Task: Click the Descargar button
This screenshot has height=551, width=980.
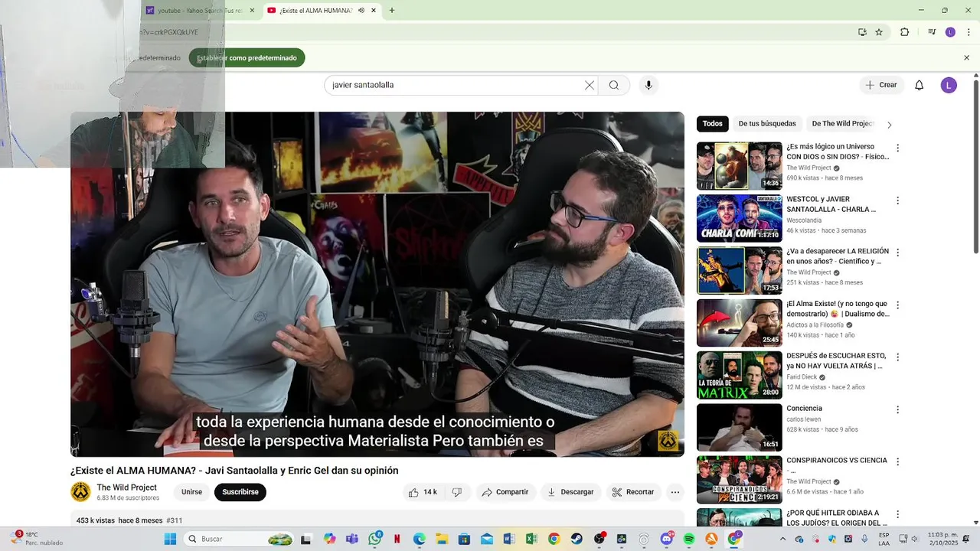Action: pos(570,492)
